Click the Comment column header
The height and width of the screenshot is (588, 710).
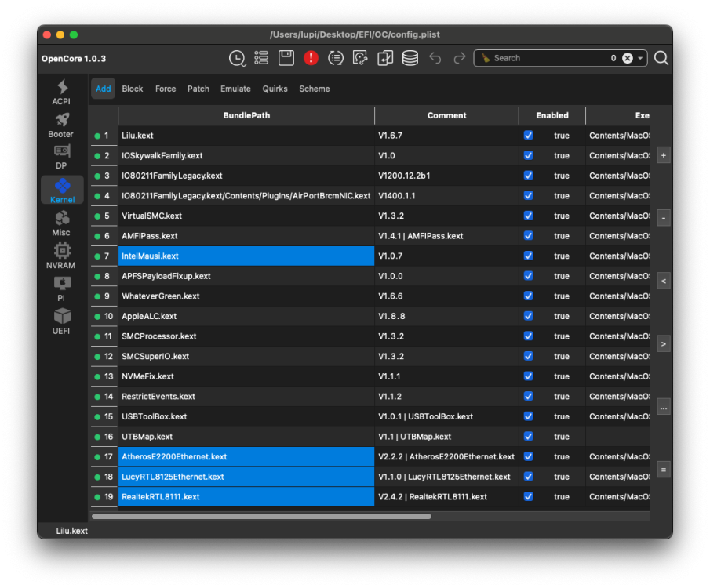coord(446,115)
